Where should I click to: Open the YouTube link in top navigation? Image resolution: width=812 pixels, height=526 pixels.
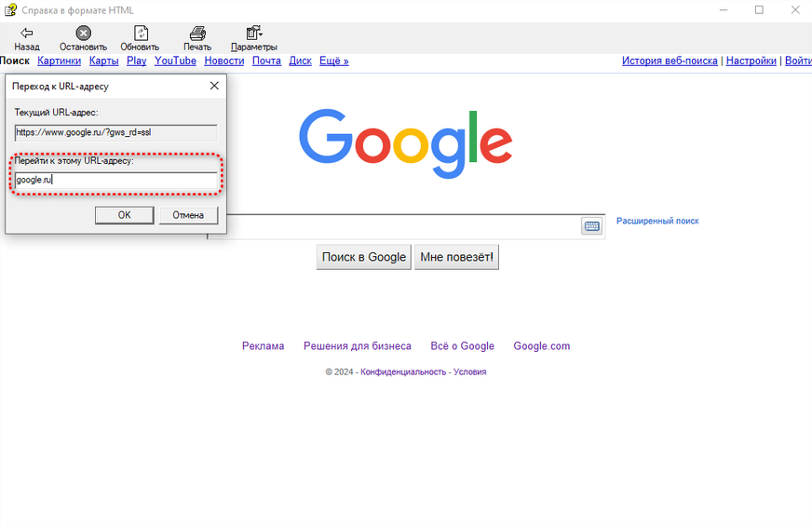tap(175, 61)
